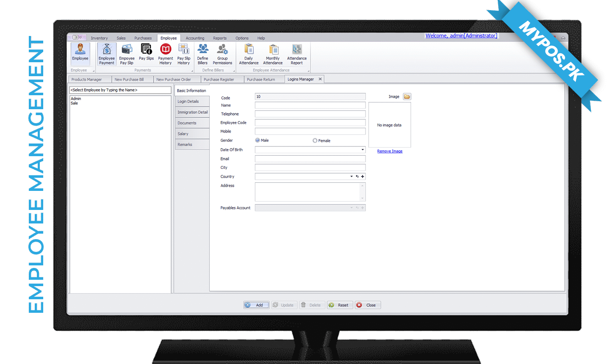The height and width of the screenshot is (364, 610).
Task: Open the Login Details section tab
Action: point(192,102)
